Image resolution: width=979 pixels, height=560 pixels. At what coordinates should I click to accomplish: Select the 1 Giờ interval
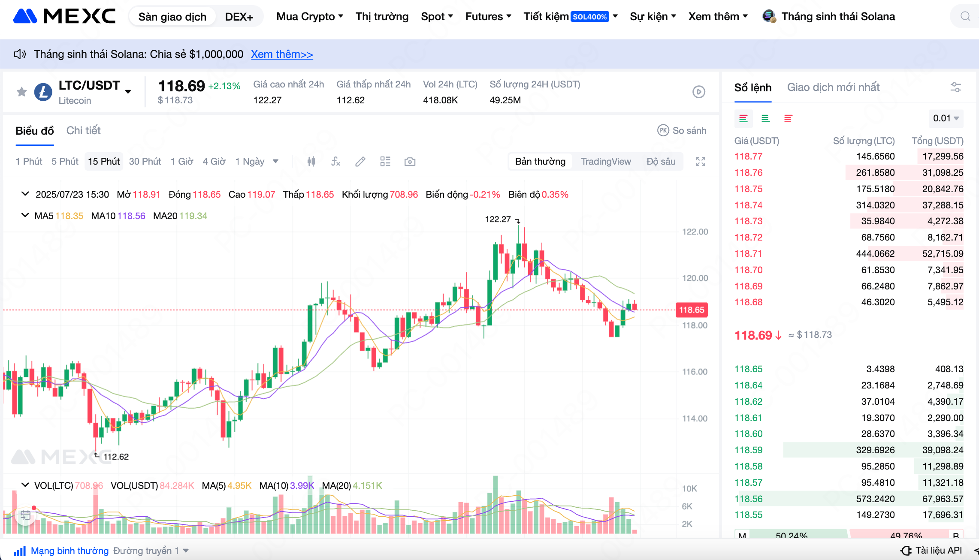(182, 162)
